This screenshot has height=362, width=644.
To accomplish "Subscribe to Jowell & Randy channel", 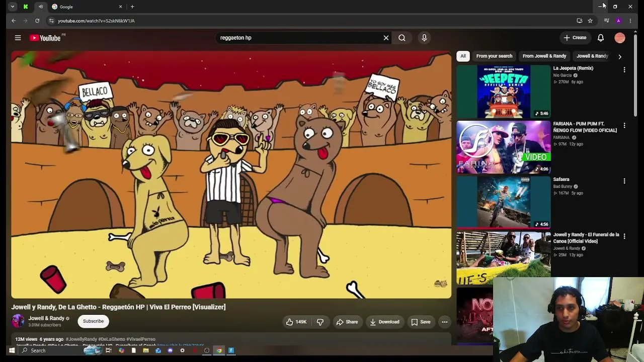I will [93, 321].
